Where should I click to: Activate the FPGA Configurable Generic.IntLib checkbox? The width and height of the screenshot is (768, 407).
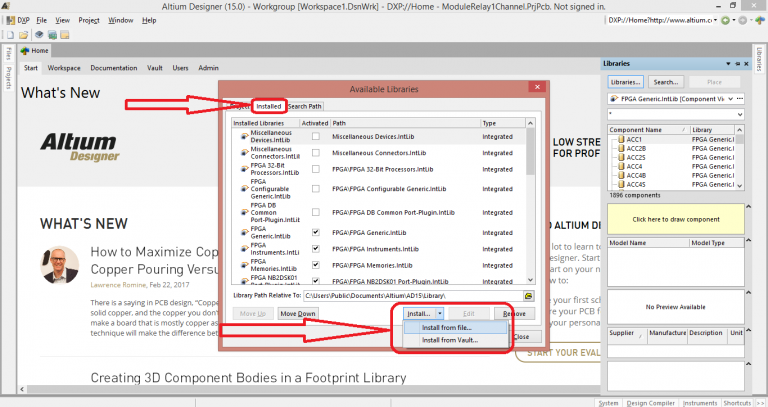[316, 189]
